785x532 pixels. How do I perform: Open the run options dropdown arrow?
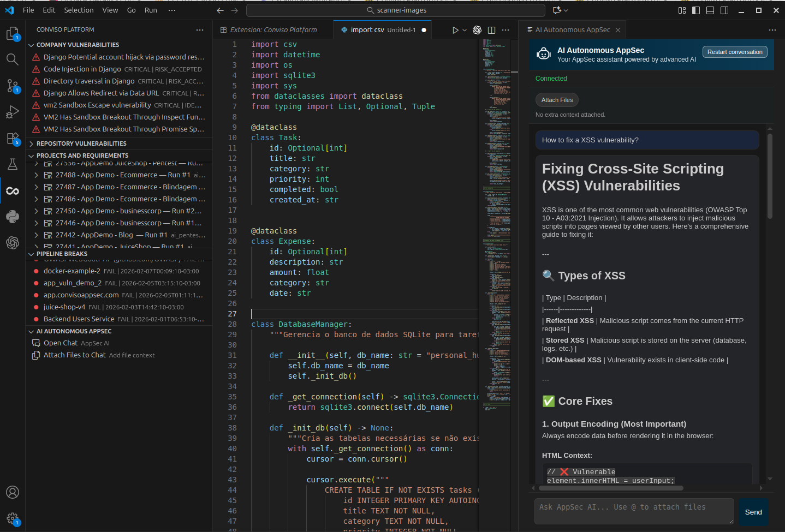(x=465, y=30)
